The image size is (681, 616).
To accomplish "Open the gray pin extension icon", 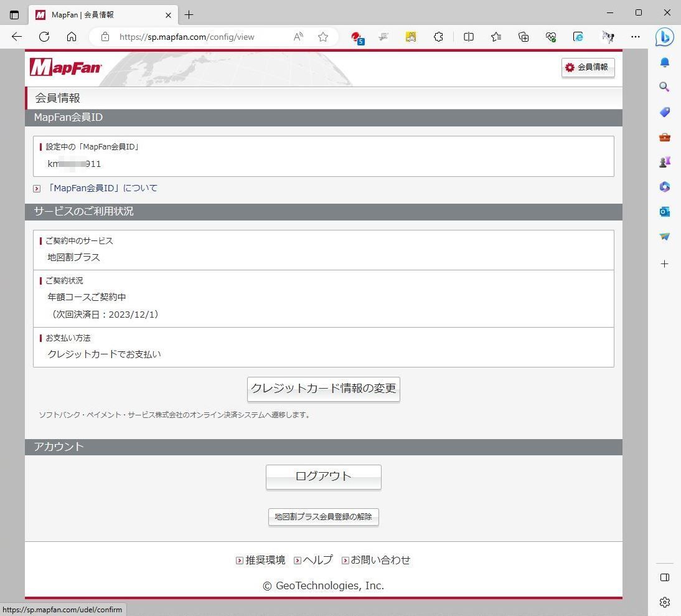I will pos(383,37).
